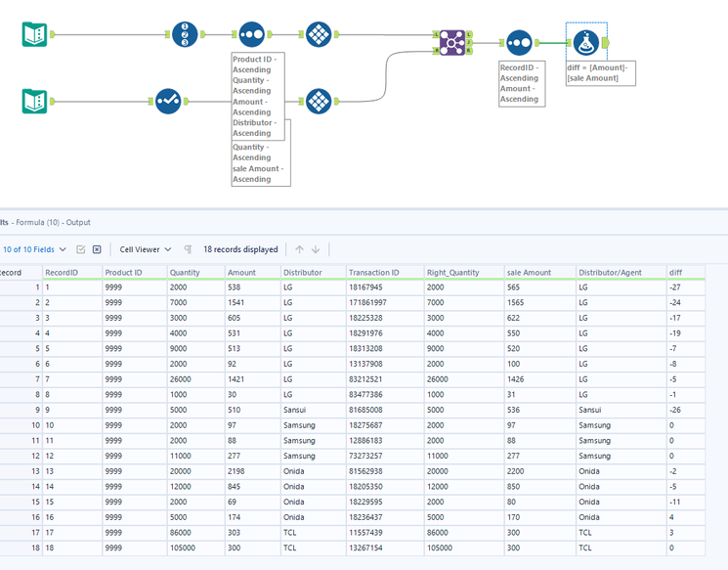Image resolution: width=728 pixels, height=570 pixels.
Task: Click the 'sale Amount - Ascending' annotation
Action: point(261,163)
